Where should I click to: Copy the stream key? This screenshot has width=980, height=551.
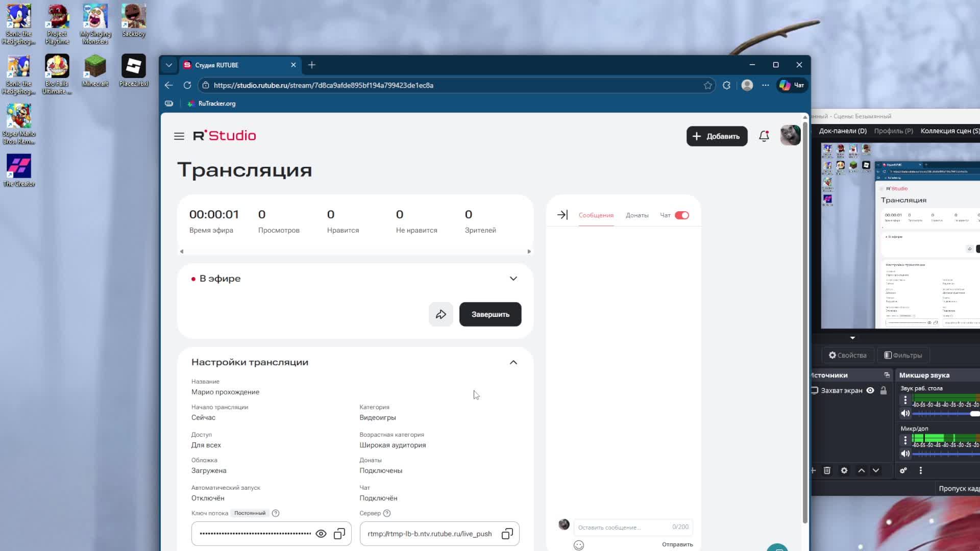pos(339,534)
